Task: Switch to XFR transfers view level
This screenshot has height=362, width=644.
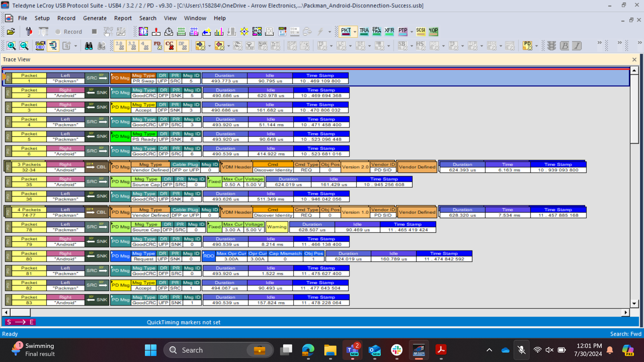Action: click(x=389, y=32)
